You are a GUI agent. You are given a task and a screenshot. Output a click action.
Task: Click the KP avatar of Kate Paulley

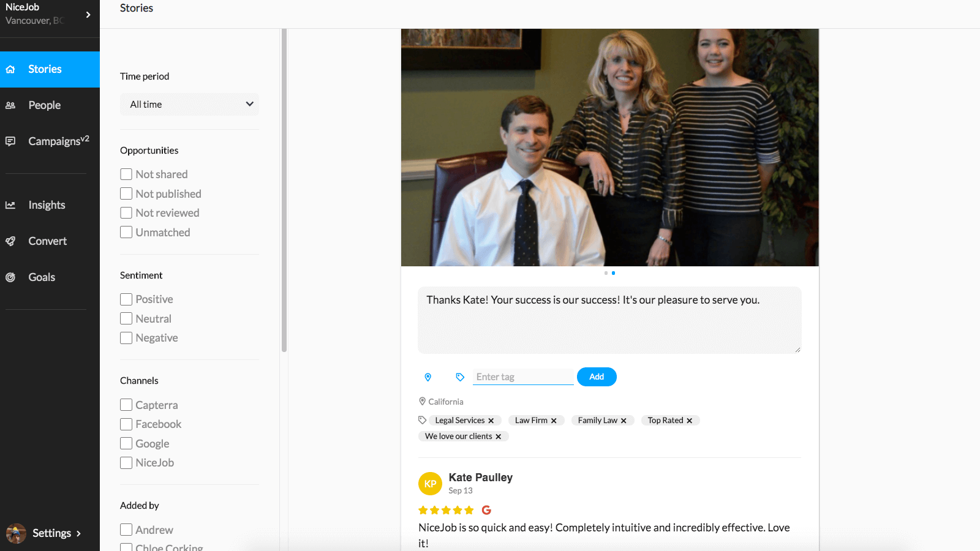[x=430, y=484]
